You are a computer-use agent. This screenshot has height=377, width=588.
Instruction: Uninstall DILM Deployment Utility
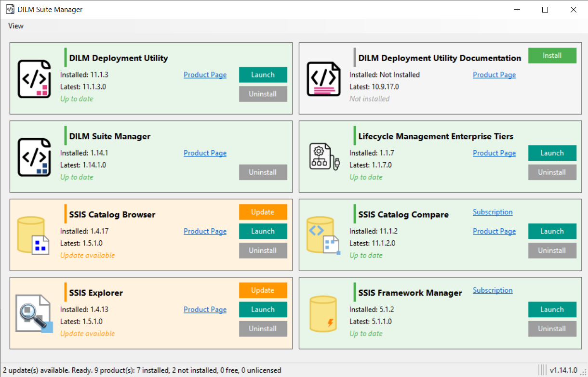tap(263, 94)
